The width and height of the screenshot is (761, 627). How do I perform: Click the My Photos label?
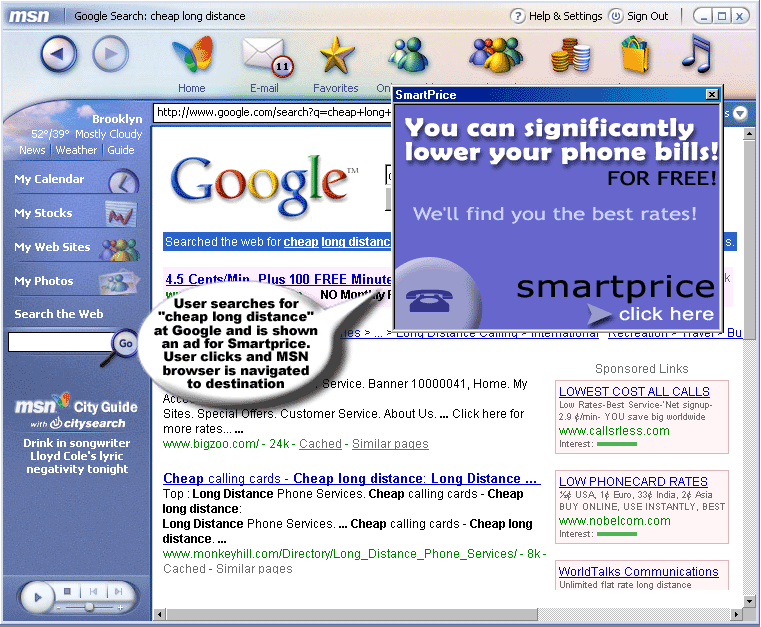coord(44,281)
